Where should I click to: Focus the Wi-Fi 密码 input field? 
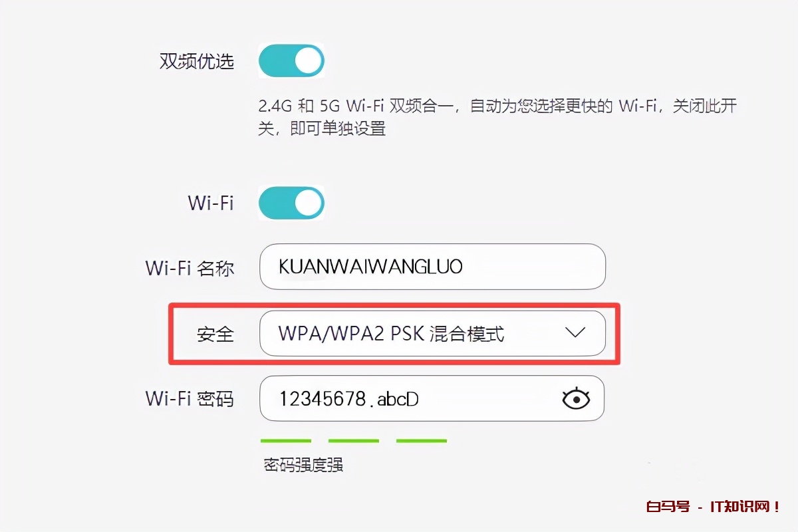tap(432, 398)
